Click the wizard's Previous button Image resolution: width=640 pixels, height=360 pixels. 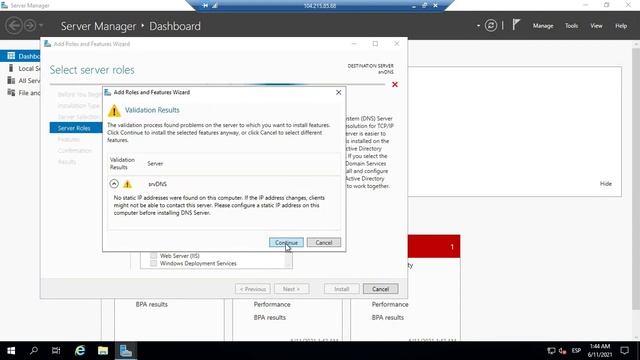point(253,289)
